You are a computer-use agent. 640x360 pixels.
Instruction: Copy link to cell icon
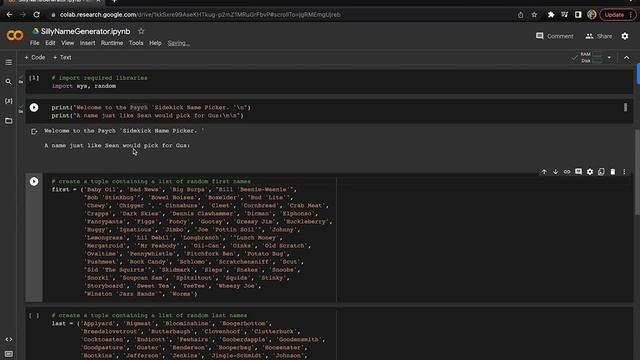tap(567, 172)
